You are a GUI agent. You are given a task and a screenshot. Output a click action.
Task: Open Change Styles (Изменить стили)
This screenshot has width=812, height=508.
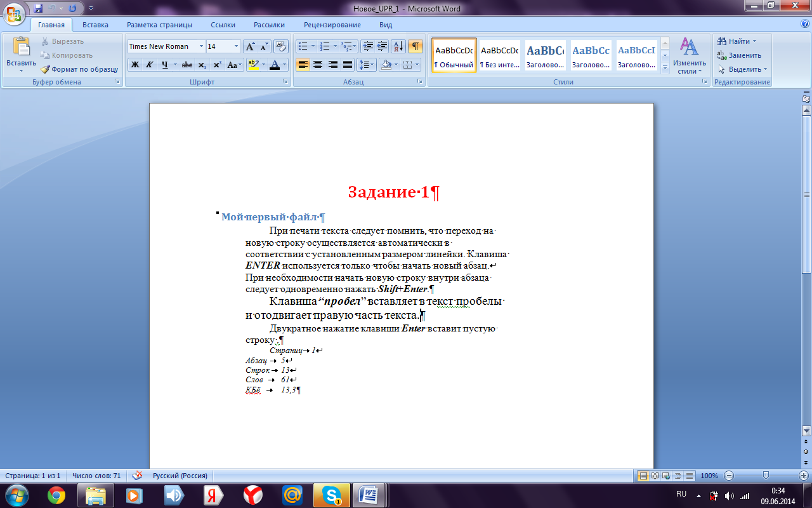click(690, 56)
